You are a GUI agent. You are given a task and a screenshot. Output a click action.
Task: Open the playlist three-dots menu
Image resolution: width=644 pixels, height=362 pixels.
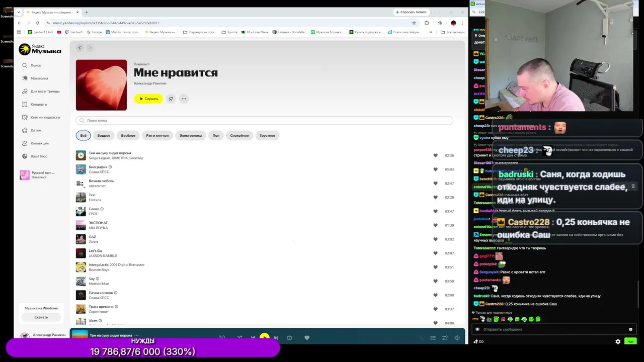point(184,99)
